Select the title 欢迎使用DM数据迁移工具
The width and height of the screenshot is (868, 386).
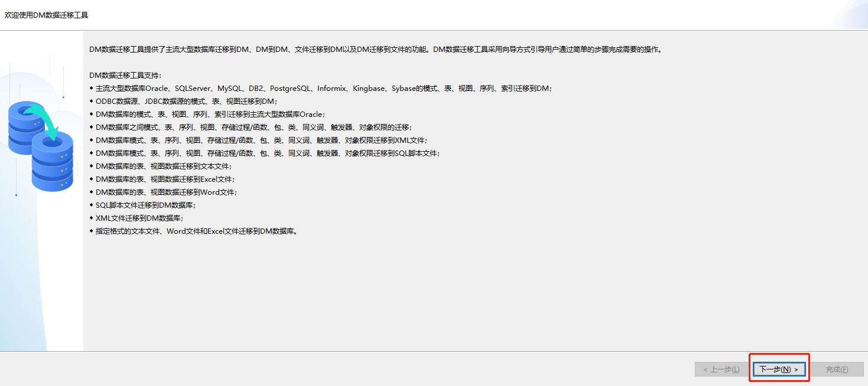click(x=47, y=15)
